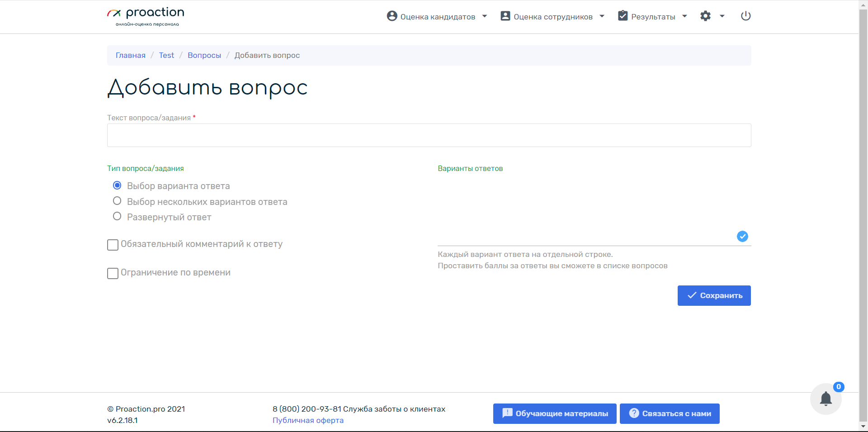Go to Test breadcrumb link
Image resolution: width=868 pixels, height=432 pixels.
166,55
